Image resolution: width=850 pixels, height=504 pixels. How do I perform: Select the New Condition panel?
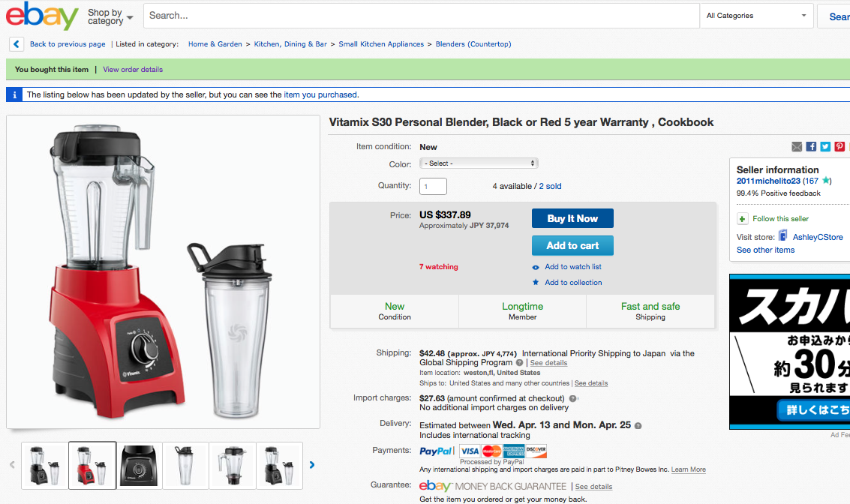394,310
